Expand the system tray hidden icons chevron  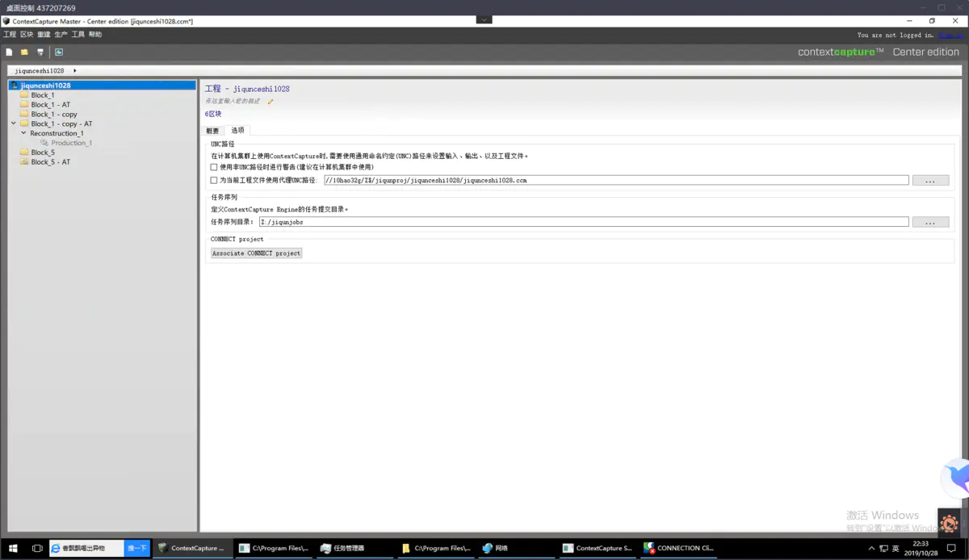[x=870, y=549]
